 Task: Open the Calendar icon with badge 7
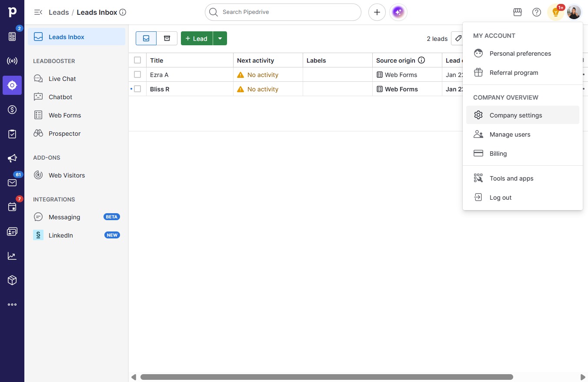[x=12, y=207]
